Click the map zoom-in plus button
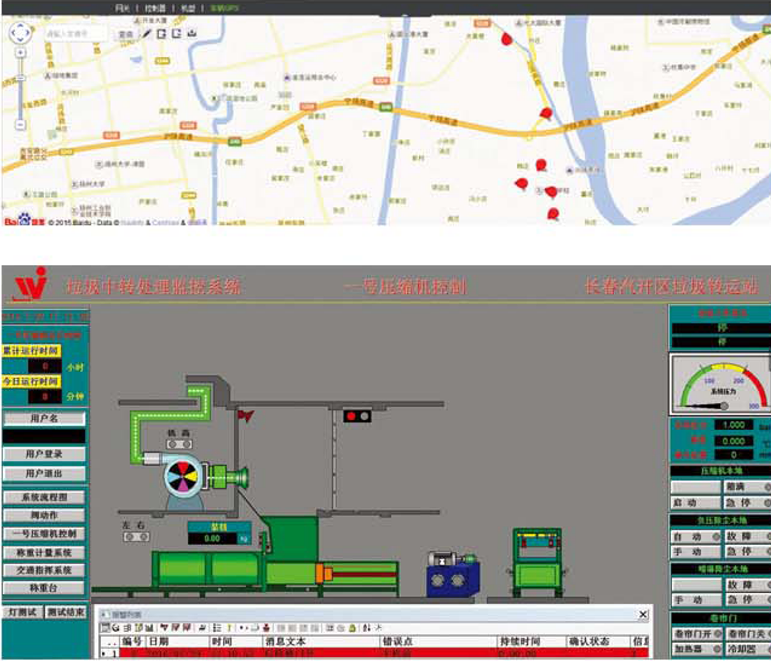Image resolution: width=771 pixels, height=661 pixels. pyautogui.click(x=20, y=52)
